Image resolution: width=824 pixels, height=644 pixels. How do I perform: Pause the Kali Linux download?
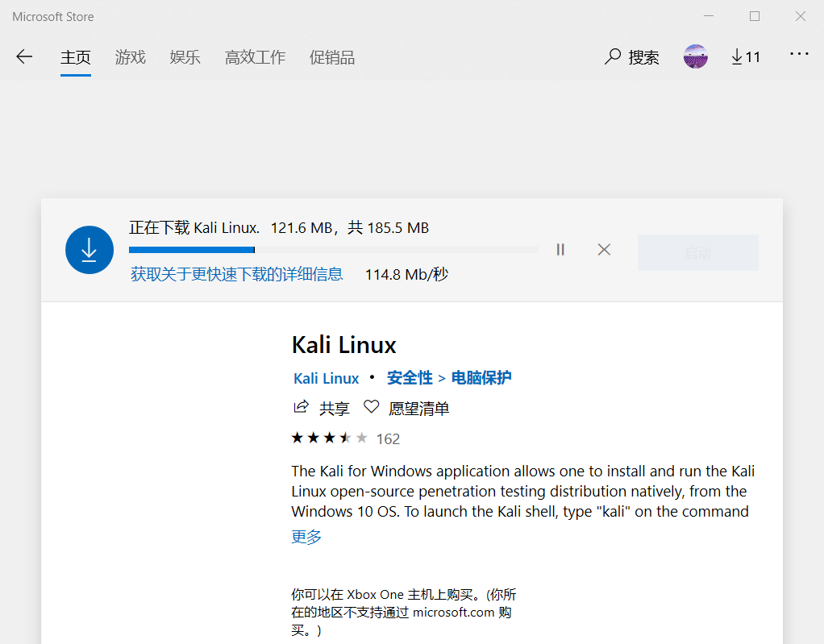[560, 250]
